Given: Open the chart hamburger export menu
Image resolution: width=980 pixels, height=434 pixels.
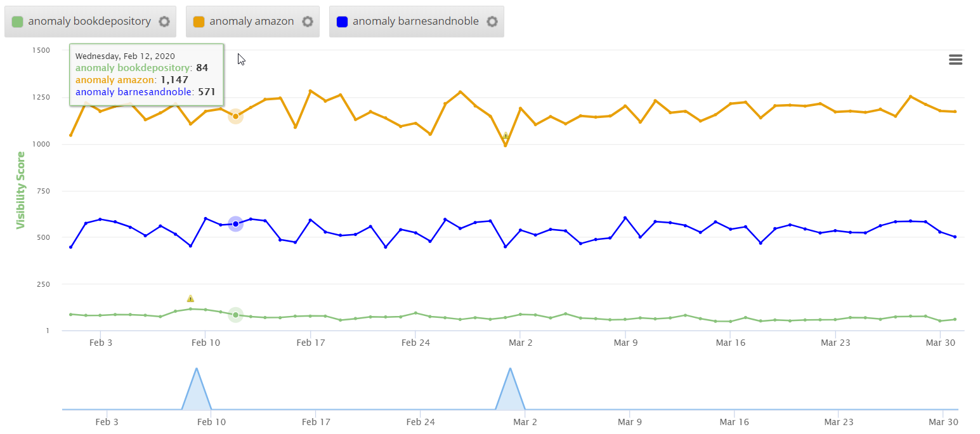Looking at the screenshot, I should click(955, 60).
